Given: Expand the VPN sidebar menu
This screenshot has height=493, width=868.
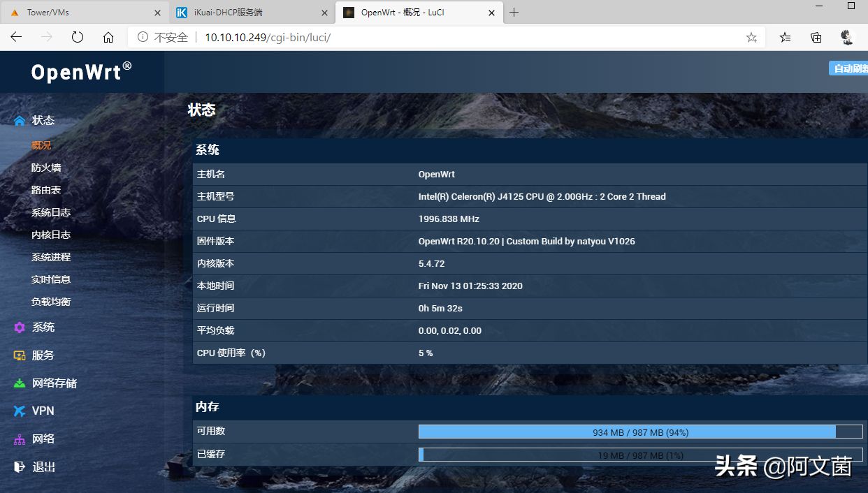Looking at the screenshot, I should pyautogui.click(x=43, y=411).
